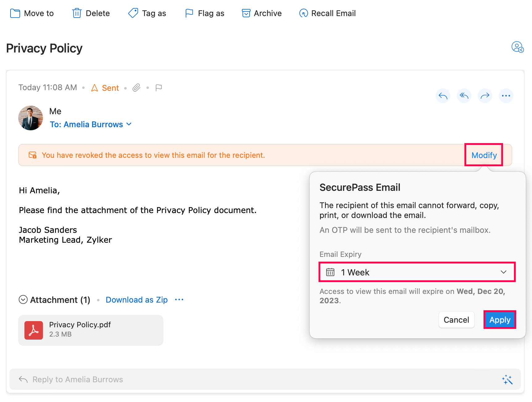Click the Download as Zip link
The height and width of the screenshot is (402, 532).
(137, 300)
